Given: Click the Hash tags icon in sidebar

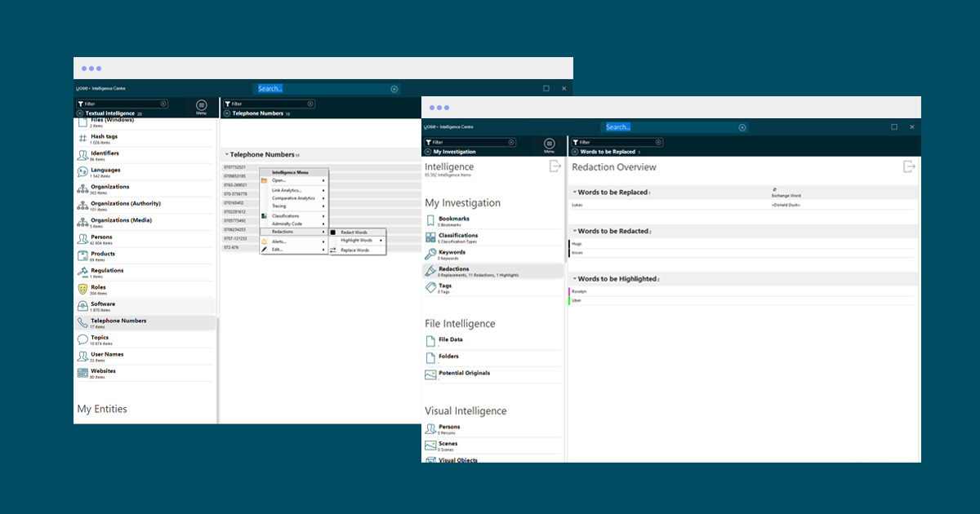Looking at the screenshot, I should (82, 139).
